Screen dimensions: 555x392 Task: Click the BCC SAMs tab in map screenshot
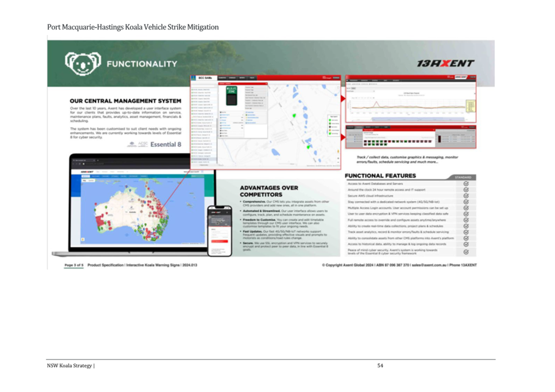tap(205, 78)
